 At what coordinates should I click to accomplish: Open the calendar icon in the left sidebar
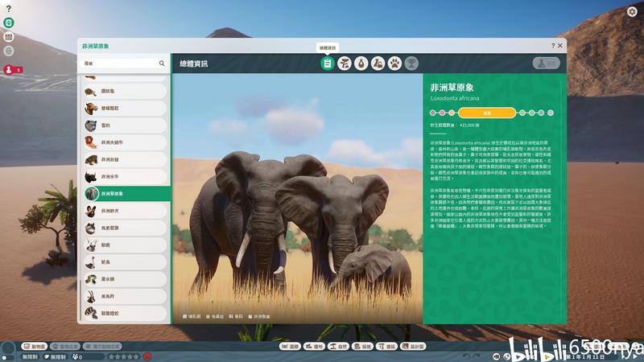(x=9, y=37)
